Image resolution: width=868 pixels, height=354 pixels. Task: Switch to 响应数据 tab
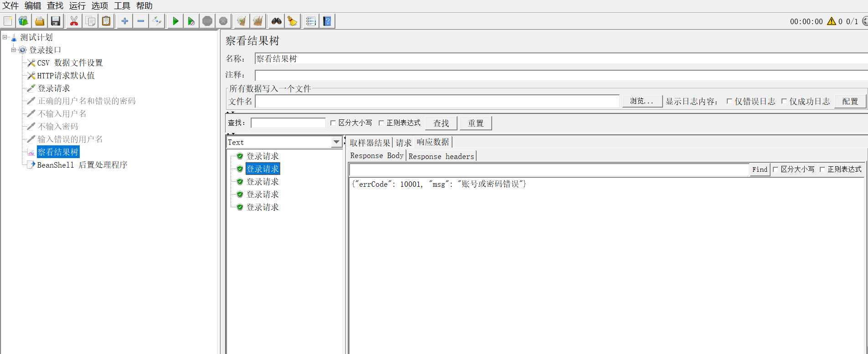(433, 142)
